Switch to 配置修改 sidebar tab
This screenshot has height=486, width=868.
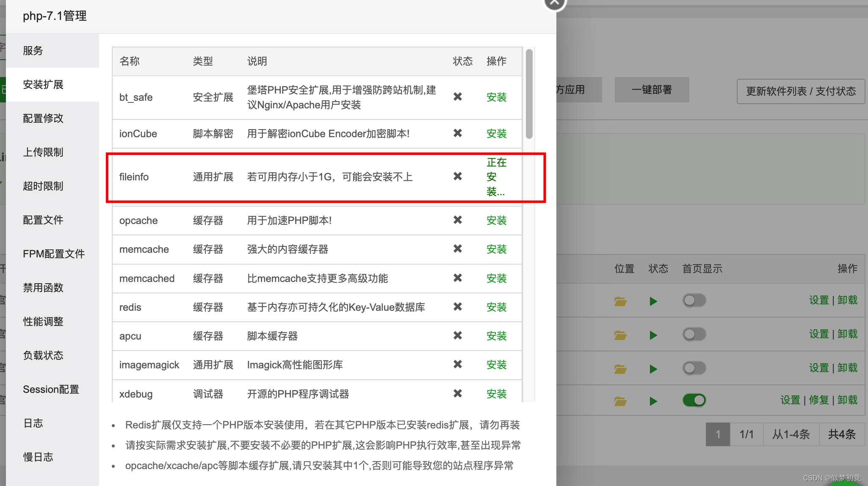[43, 119]
